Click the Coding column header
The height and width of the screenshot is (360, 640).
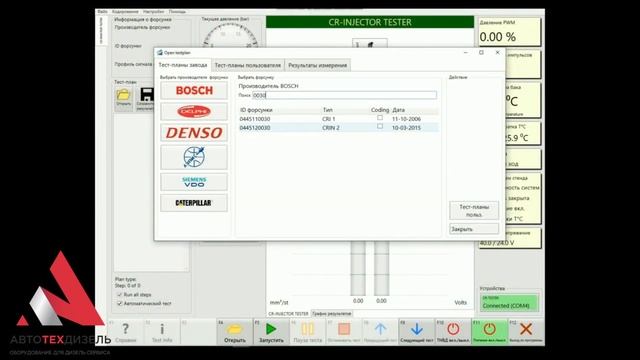click(x=380, y=110)
